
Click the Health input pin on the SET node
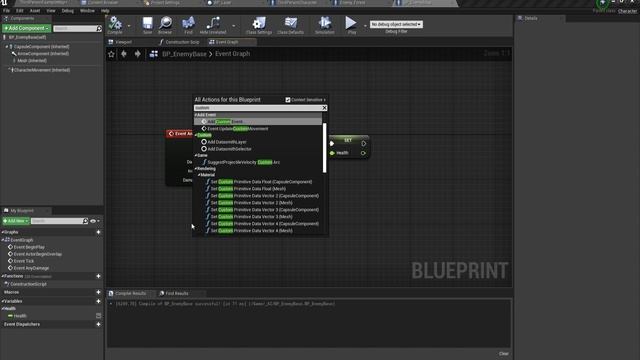(332, 153)
